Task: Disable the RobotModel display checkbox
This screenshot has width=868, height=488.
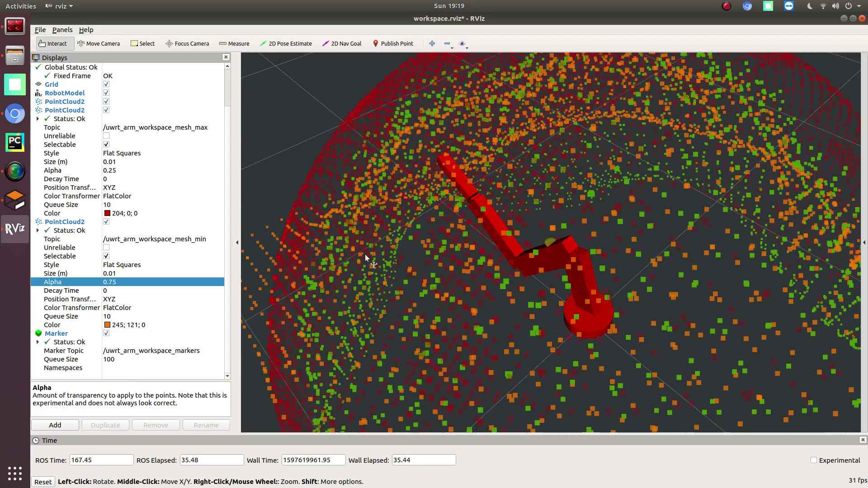Action: (106, 93)
